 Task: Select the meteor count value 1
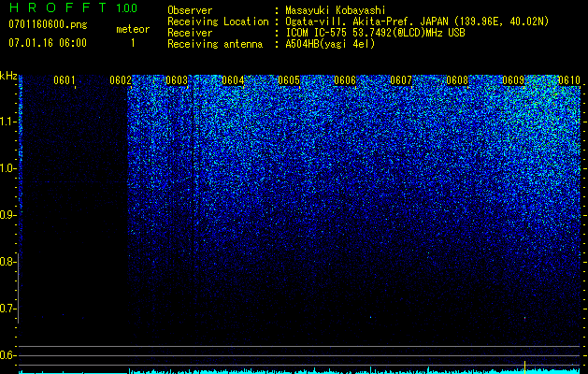pyautogui.click(x=133, y=43)
